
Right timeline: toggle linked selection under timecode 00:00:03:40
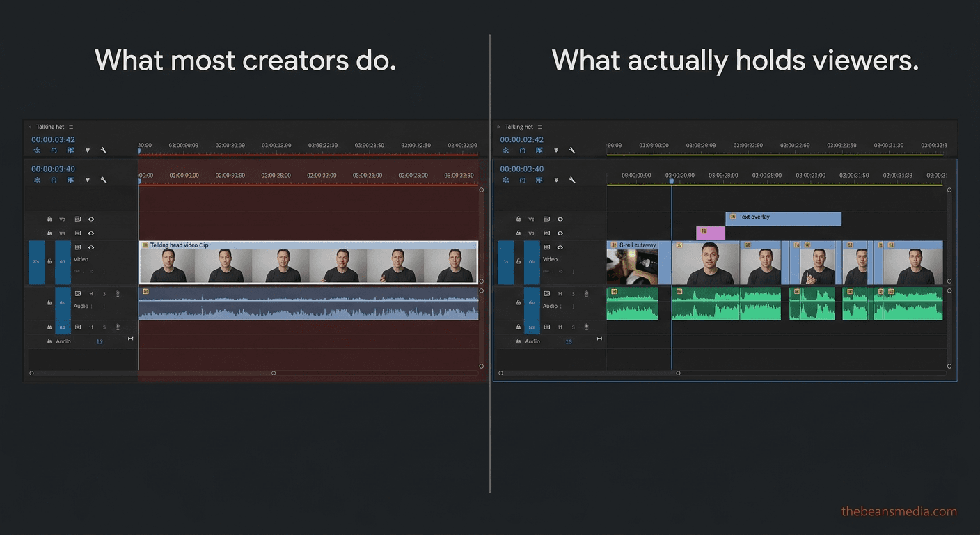pos(523,180)
